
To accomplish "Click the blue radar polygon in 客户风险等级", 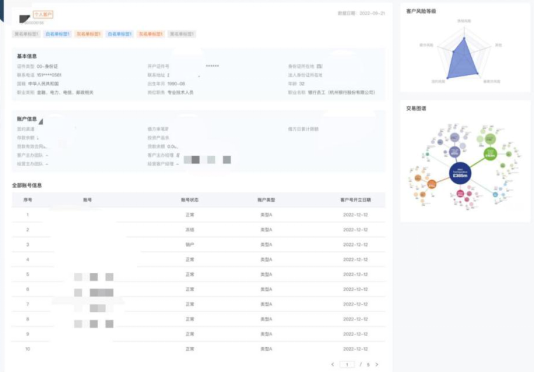I will point(462,61).
